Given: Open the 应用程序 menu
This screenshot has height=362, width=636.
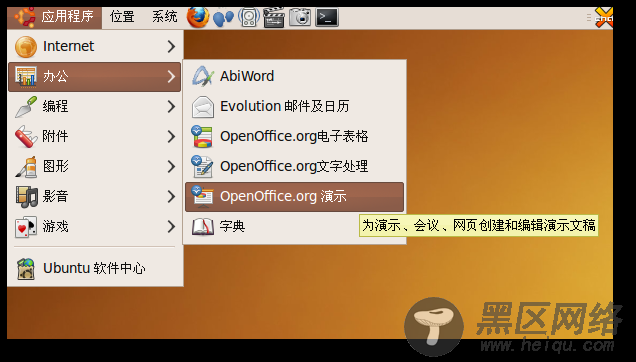Looking at the screenshot, I should 54,17.
